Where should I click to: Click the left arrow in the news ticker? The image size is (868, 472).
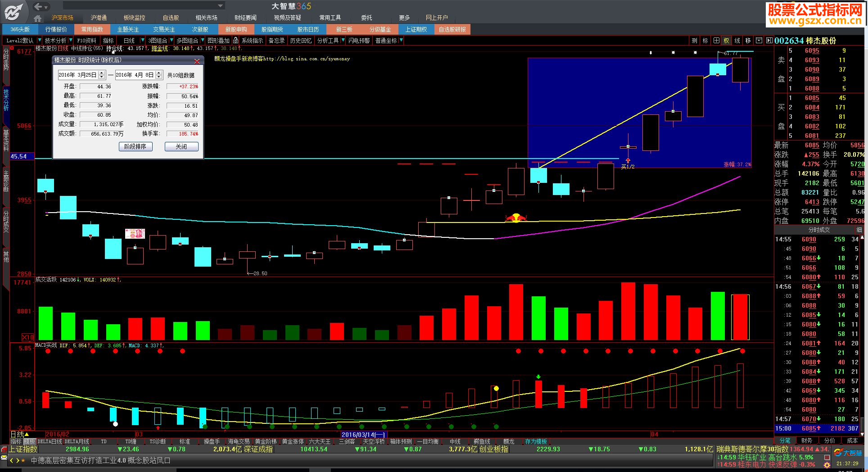(12, 461)
